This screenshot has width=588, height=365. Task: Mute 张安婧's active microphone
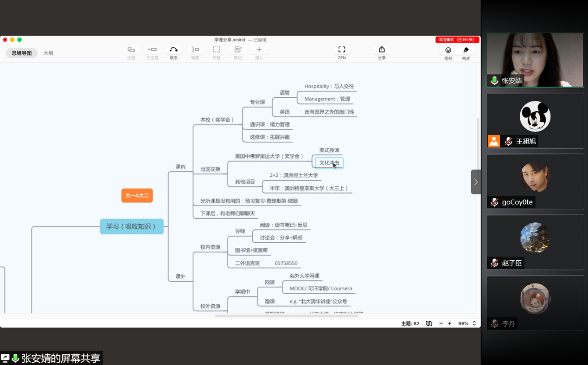click(x=494, y=80)
